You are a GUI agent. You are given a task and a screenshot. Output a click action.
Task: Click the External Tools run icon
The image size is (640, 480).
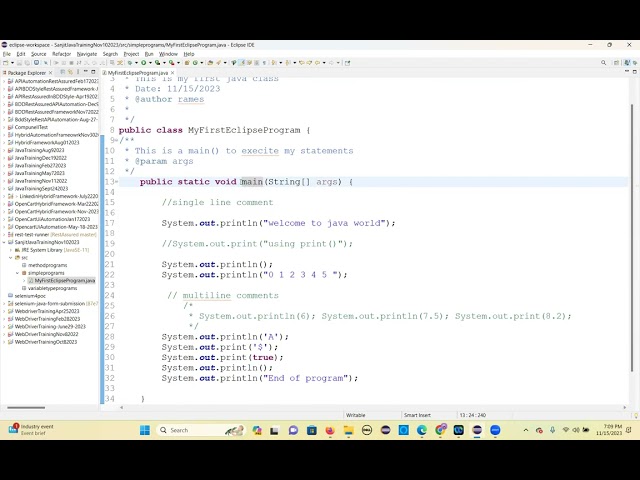coord(171,63)
